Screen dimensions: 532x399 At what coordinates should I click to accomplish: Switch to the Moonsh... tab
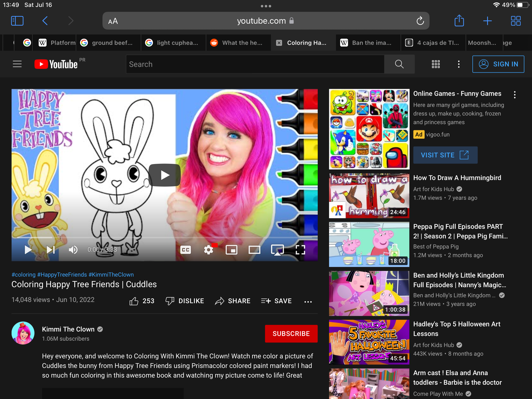[x=484, y=43]
